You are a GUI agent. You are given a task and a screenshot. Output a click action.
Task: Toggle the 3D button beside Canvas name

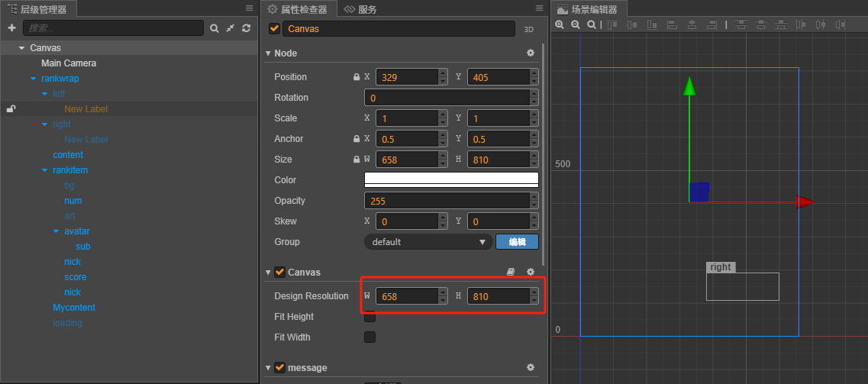[x=529, y=29]
